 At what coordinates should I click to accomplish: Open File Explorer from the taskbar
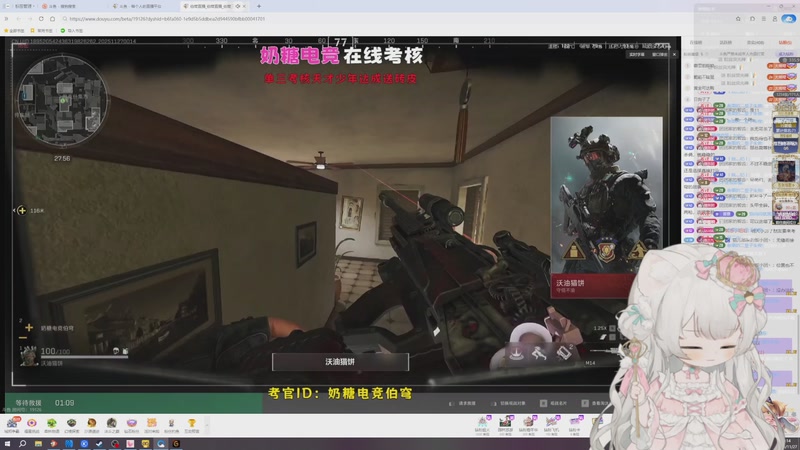38,444
